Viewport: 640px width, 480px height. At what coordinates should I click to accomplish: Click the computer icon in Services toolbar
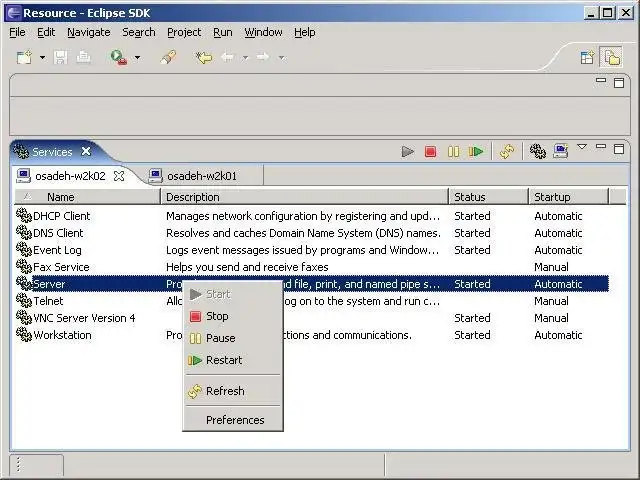point(561,151)
